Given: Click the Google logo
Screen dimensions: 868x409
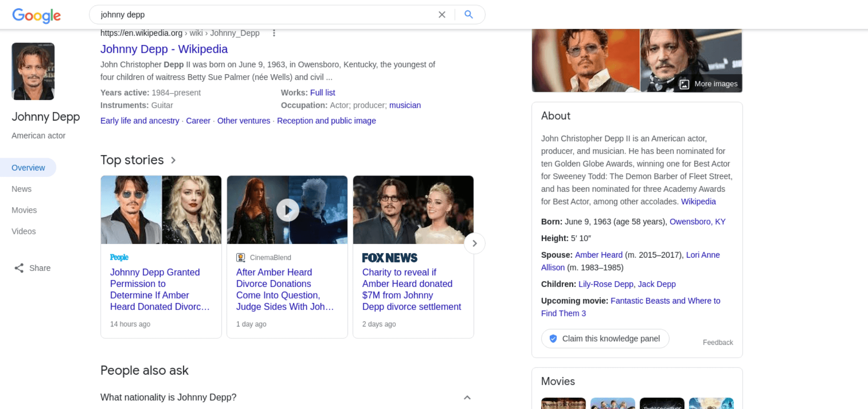Looking at the screenshot, I should pyautogui.click(x=36, y=15).
